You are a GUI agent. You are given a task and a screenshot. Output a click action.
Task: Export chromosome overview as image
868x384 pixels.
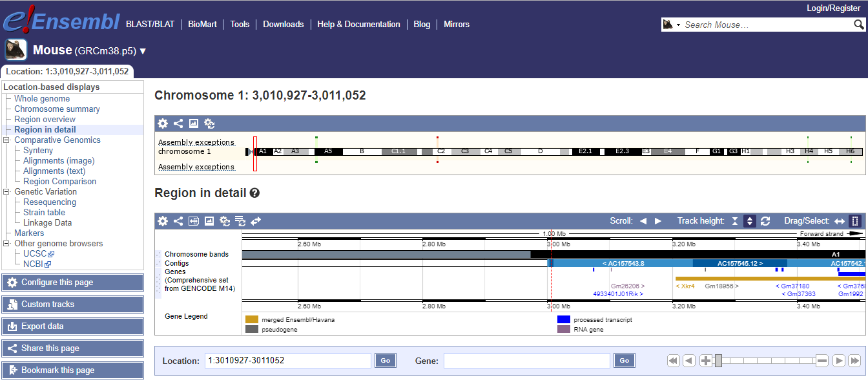point(194,123)
